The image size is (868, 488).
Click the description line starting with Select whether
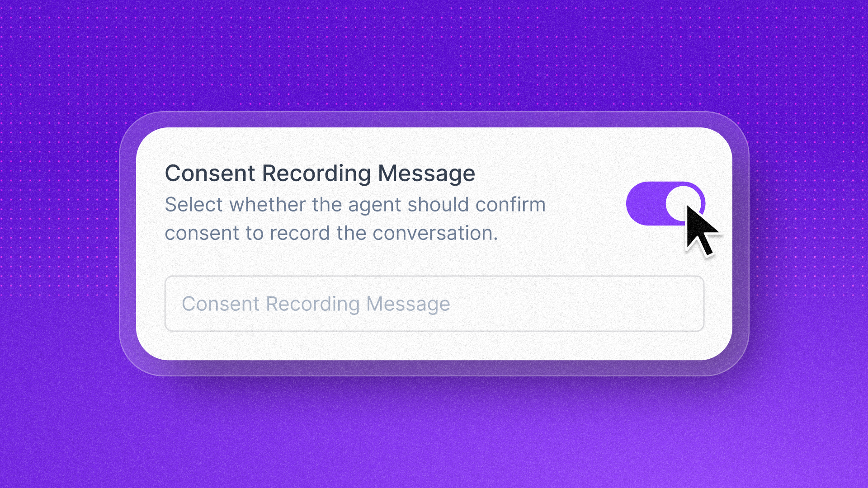[355, 205]
